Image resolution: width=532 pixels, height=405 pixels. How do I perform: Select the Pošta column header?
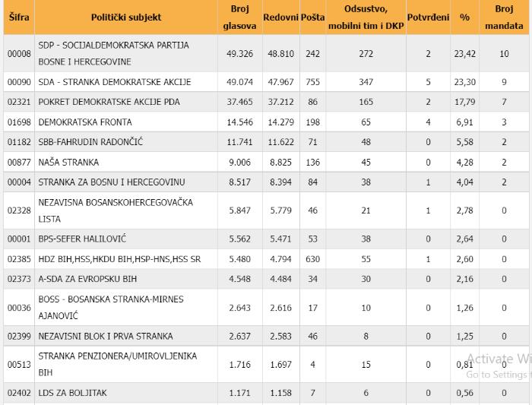point(312,17)
